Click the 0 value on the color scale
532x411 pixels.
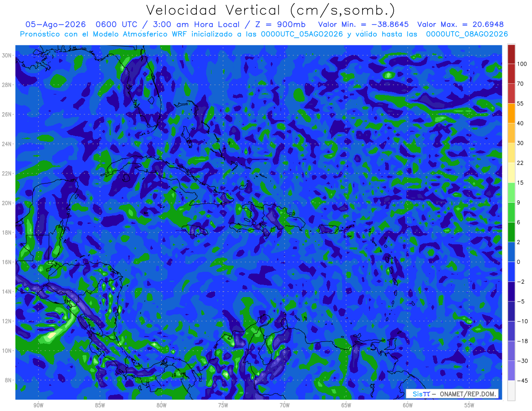click(x=519, y=262)
